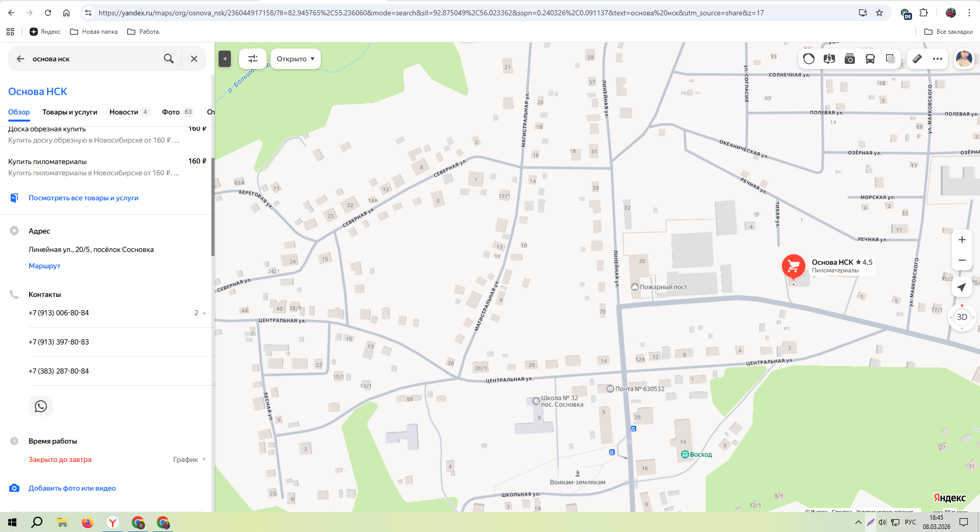The width and height of the screenshot is (980, 532).
Task: Open the map layers selection icon
Action: tap(891, 59)
